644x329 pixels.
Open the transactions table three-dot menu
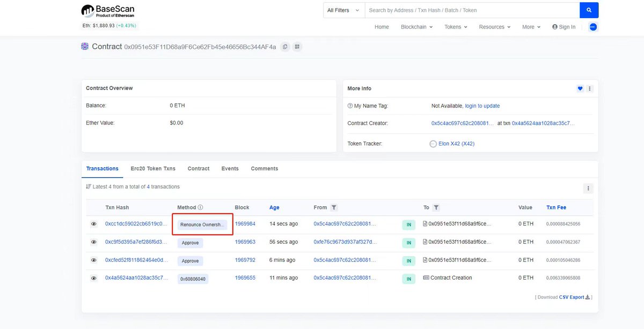click(588, 188)
